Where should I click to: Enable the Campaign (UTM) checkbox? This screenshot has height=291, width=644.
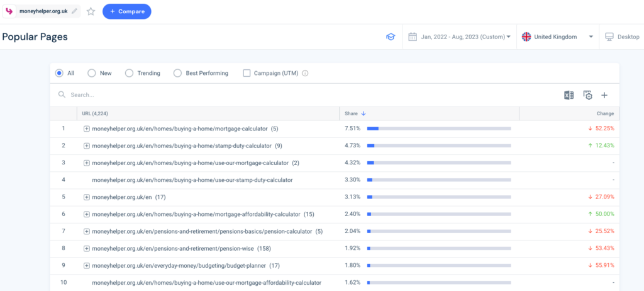247,73
